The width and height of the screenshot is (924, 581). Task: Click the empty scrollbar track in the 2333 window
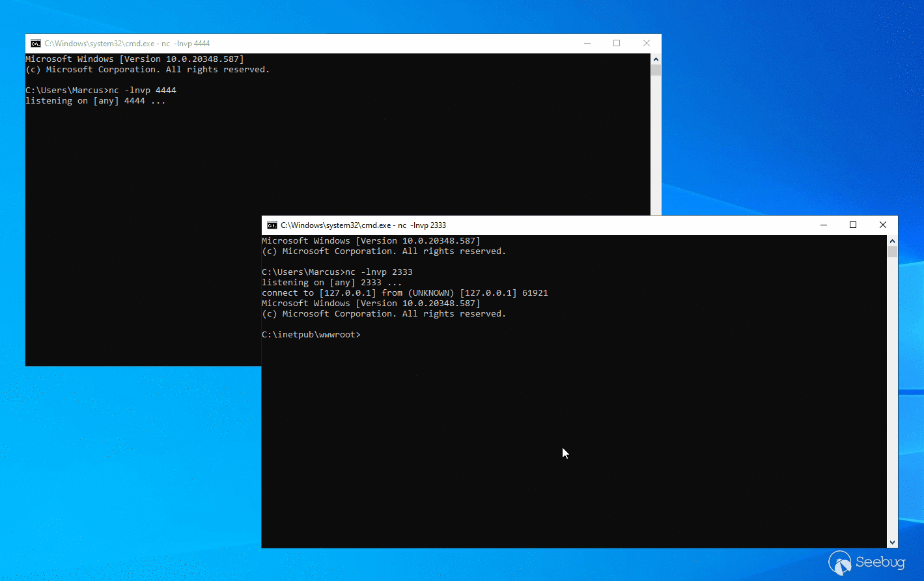892,391
